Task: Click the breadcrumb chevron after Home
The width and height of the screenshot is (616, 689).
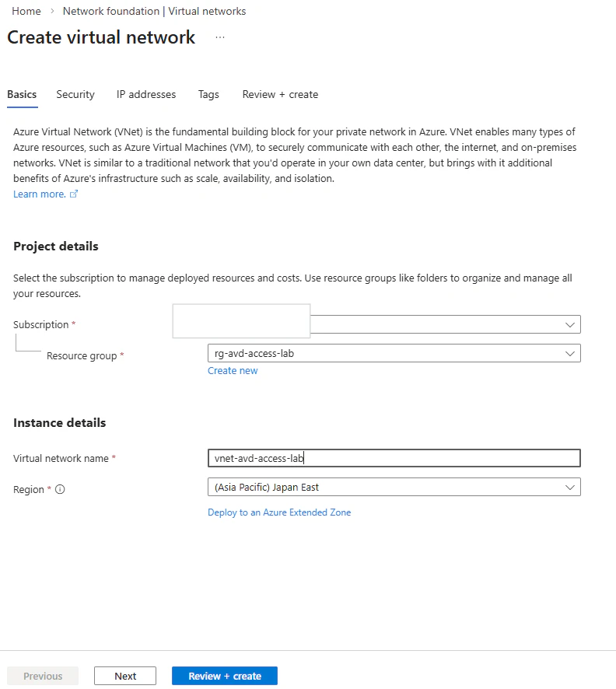Action: pos(52,11)
